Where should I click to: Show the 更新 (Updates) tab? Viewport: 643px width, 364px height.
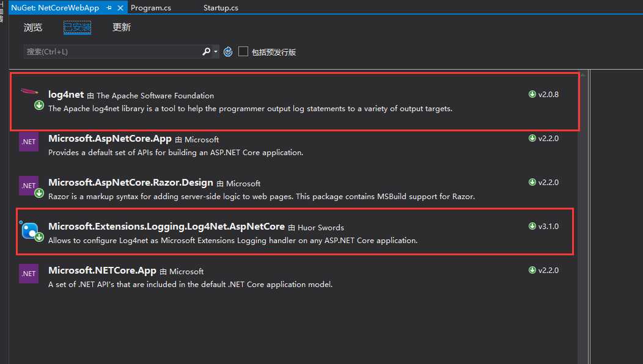click(x=122, y=27)
